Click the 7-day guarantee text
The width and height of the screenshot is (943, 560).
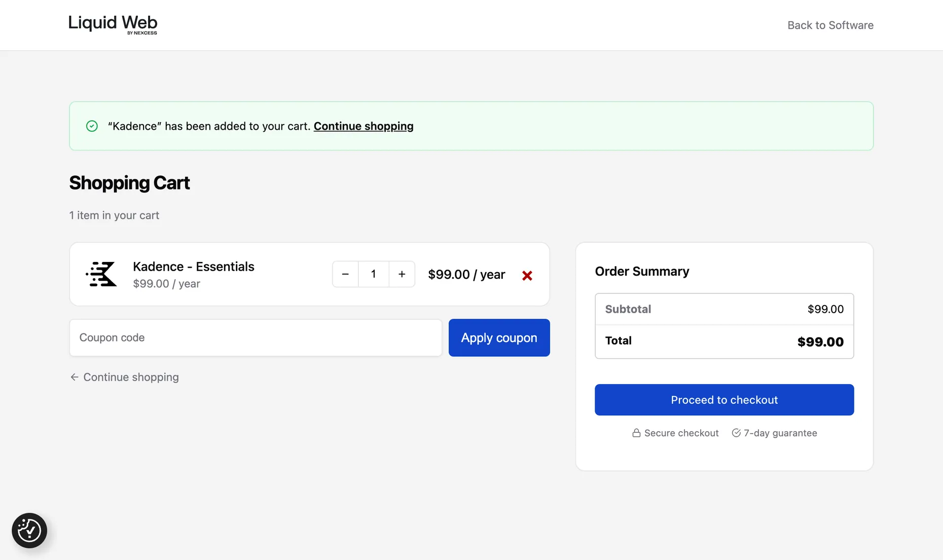(780, 433)
